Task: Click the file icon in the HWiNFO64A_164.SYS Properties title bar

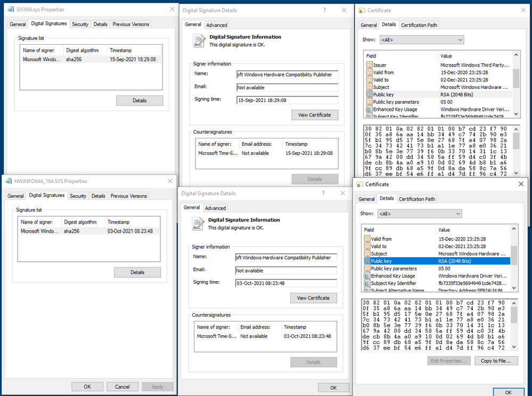Action: 9,181
